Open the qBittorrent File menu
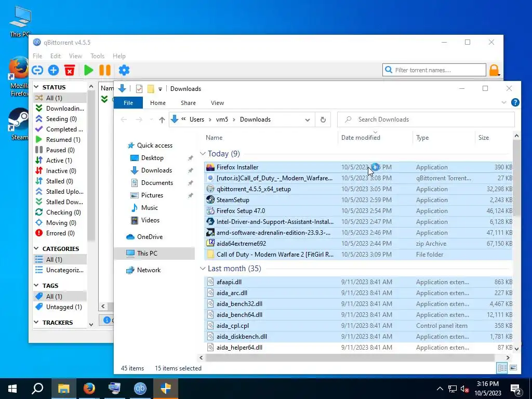532x399 pixels. point(37,56)
